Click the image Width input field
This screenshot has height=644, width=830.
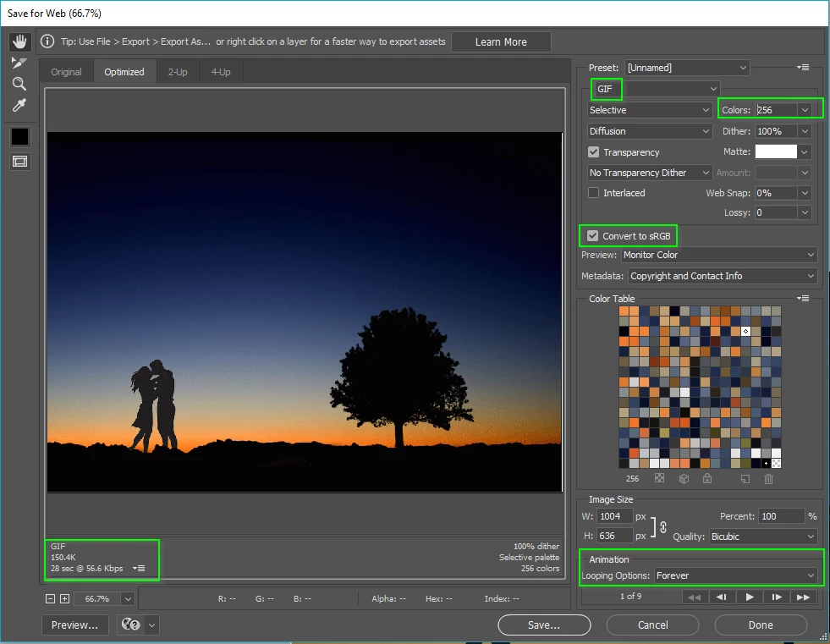pos(615,516)
